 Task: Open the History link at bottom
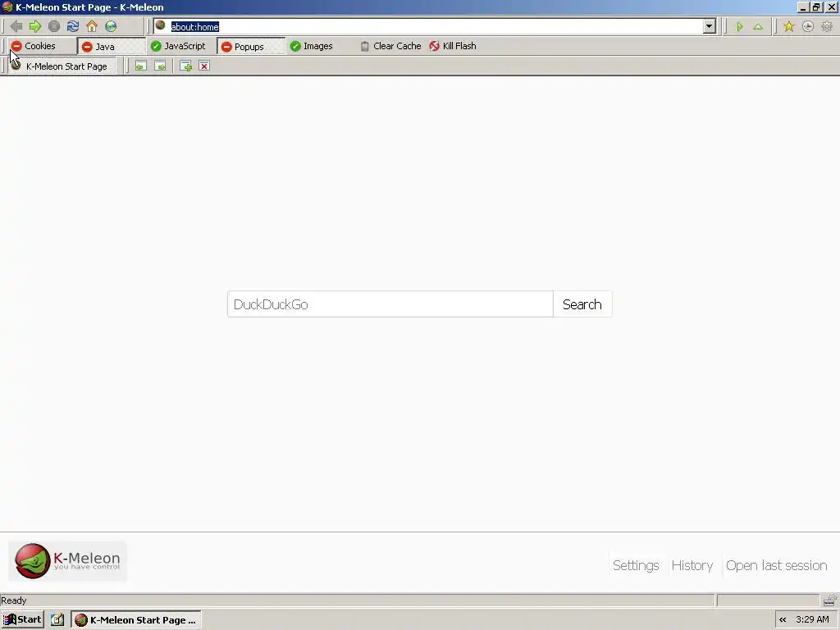692,565
